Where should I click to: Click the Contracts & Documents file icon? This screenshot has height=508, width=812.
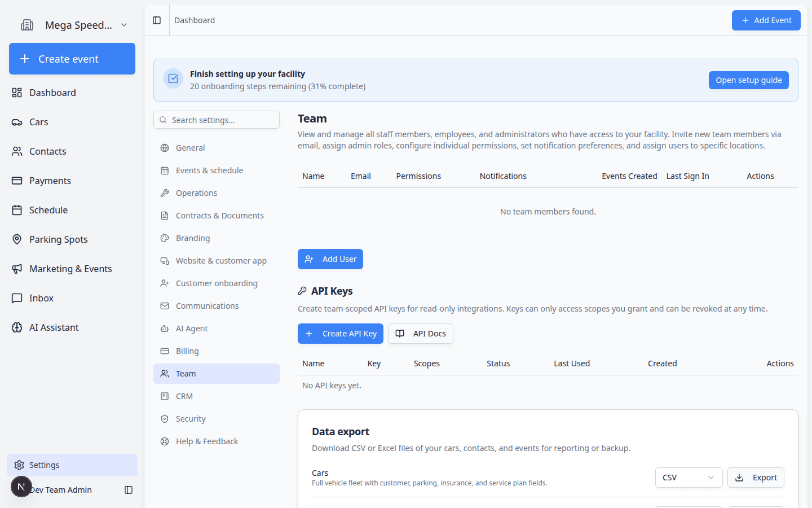[165, 216]
